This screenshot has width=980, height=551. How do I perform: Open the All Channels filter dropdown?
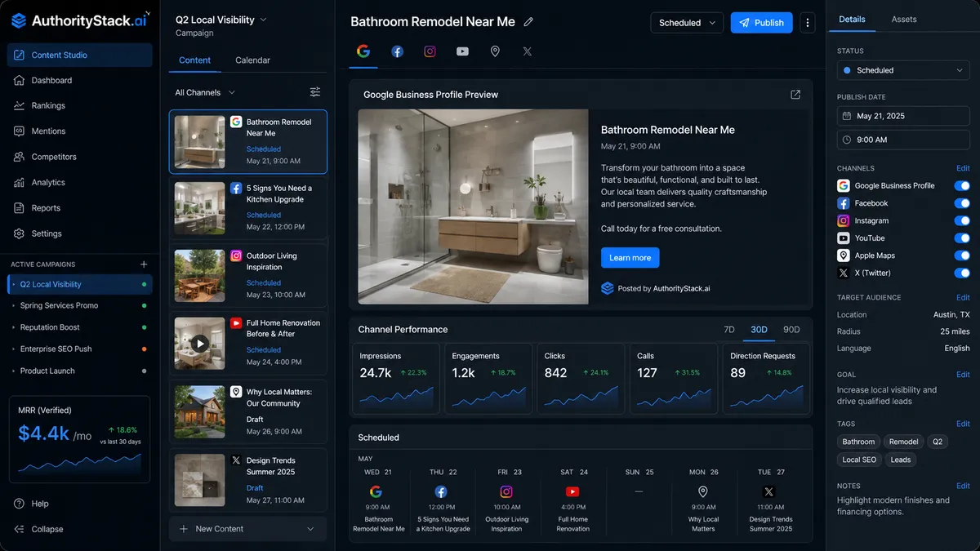click(205, 92)
